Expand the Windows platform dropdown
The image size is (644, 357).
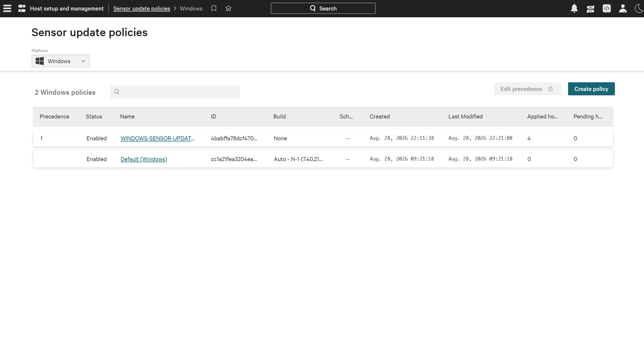61,61
